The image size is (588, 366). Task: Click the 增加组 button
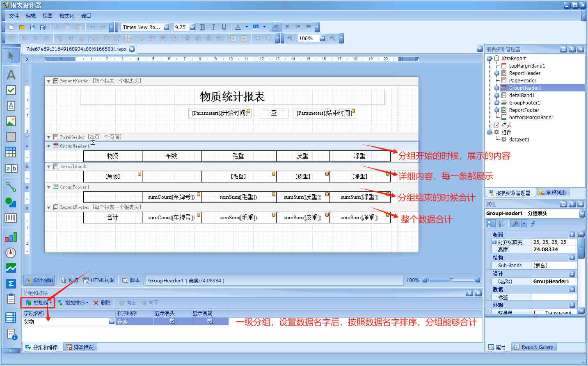39,303
